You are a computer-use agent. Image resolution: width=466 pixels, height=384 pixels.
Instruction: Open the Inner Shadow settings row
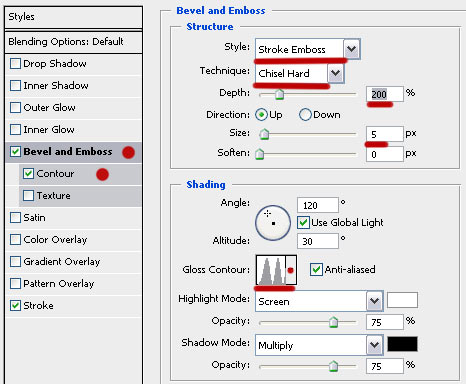[74, 85]
